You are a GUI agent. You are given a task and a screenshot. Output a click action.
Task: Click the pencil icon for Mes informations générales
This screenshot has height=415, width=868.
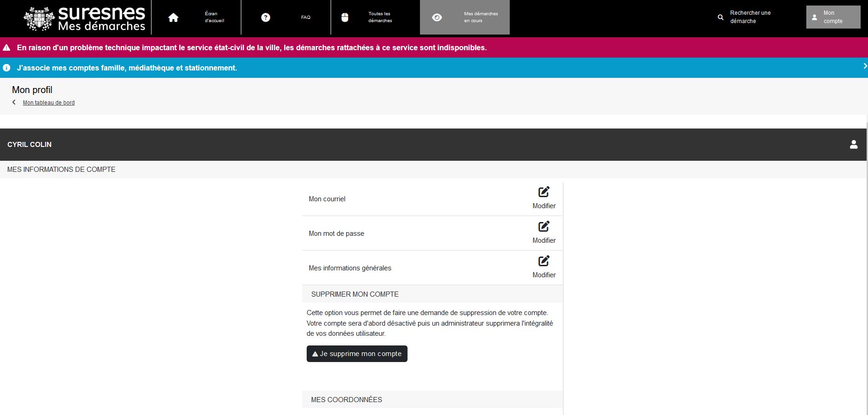[544, 261]
